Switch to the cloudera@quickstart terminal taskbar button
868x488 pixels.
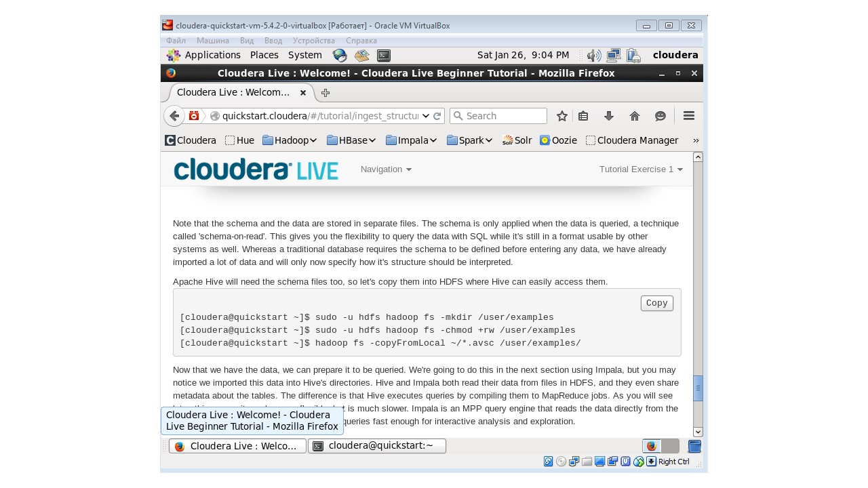377,446
